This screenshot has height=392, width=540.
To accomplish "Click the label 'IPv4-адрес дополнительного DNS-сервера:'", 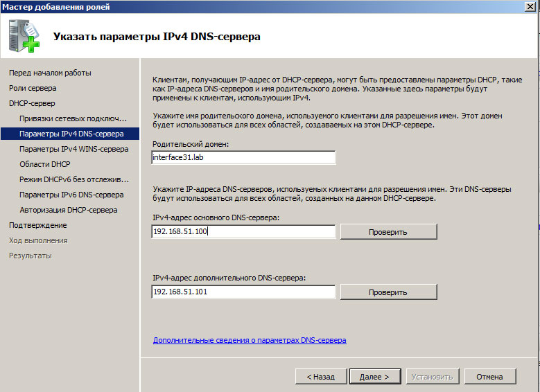I will [229, 278].
